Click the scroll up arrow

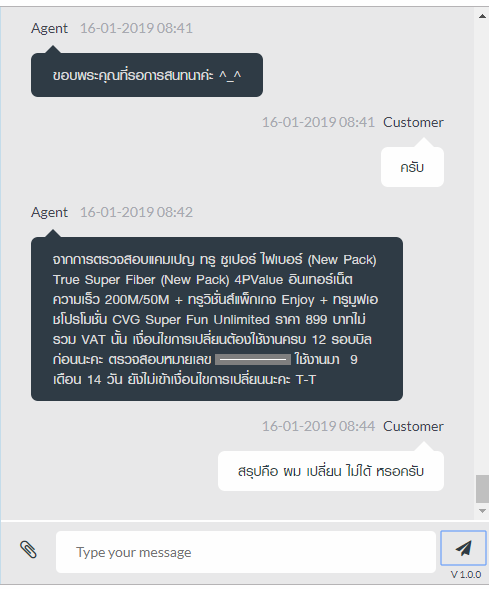pos(482,16)
